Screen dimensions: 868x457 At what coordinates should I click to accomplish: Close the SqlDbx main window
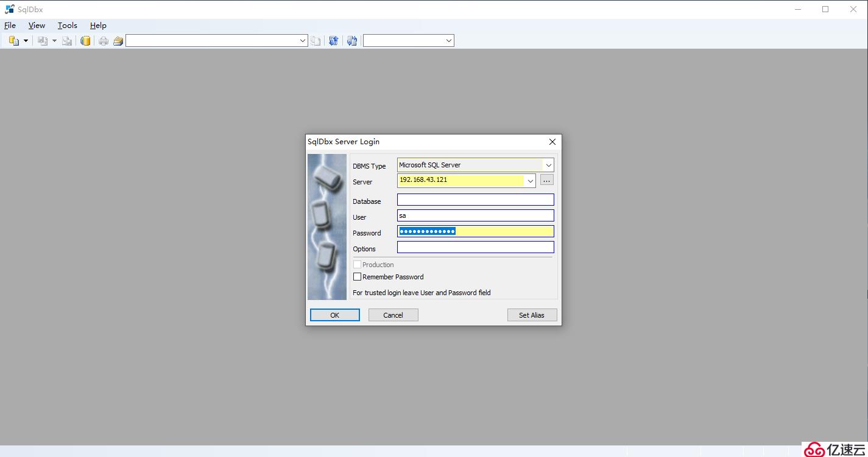click(x=853, y=9)
